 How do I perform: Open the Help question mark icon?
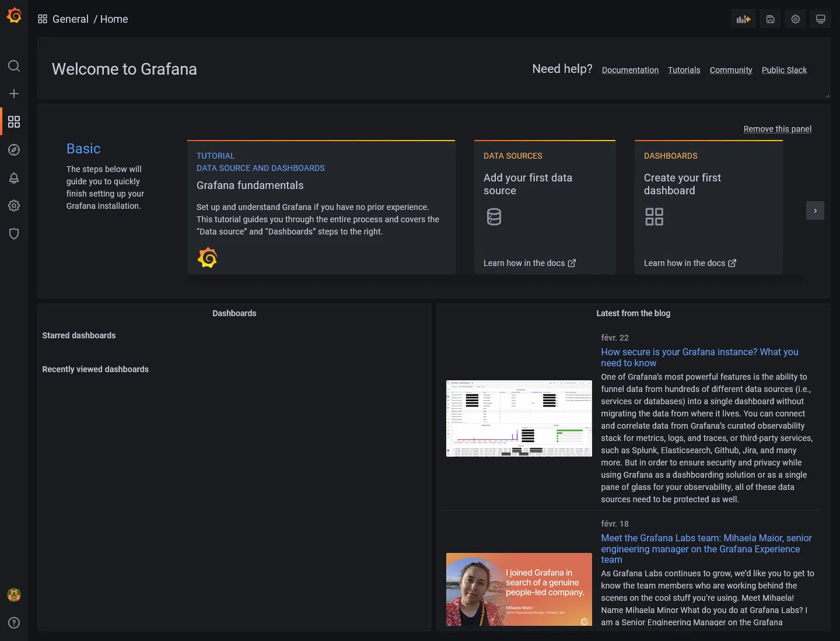click(14, 622)
